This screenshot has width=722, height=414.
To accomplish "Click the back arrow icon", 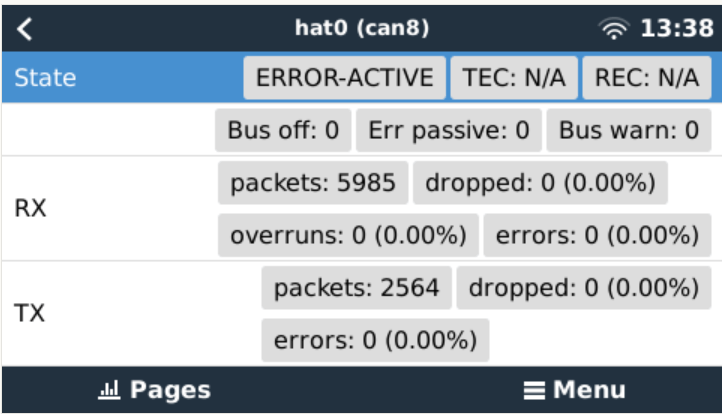I will tap(25, 28).
